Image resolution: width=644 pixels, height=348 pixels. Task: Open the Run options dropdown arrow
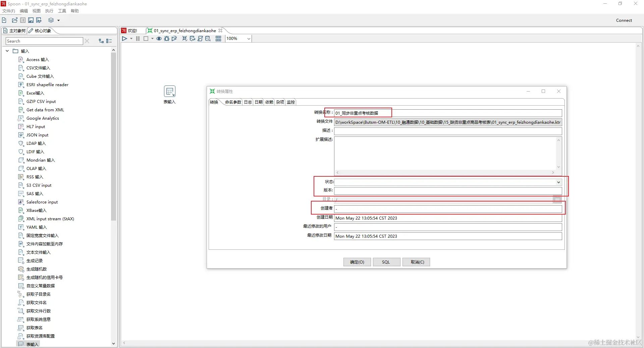[131, 39]
